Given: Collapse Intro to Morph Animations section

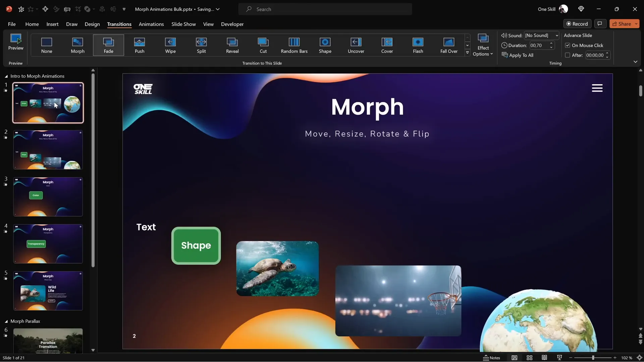Looking at the screenshot, I should pyautogui.click(x=6, y=76).
